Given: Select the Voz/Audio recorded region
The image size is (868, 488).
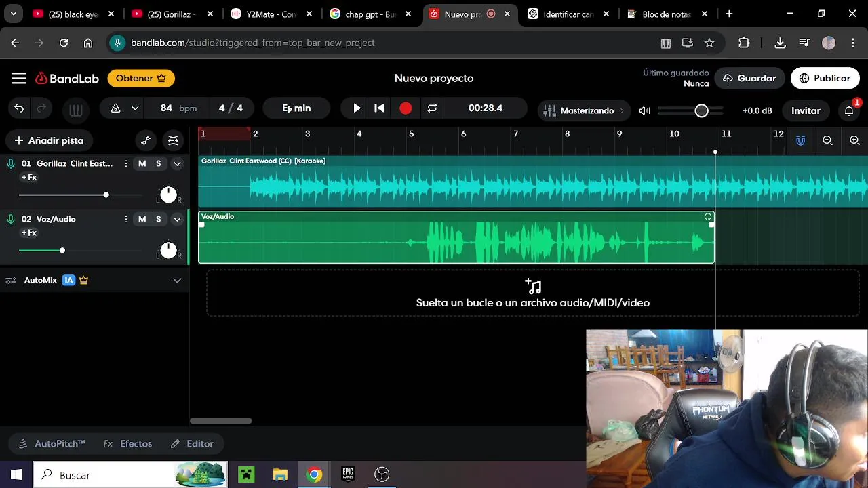Looking at the screenshot, I should [x=456, y=237].
